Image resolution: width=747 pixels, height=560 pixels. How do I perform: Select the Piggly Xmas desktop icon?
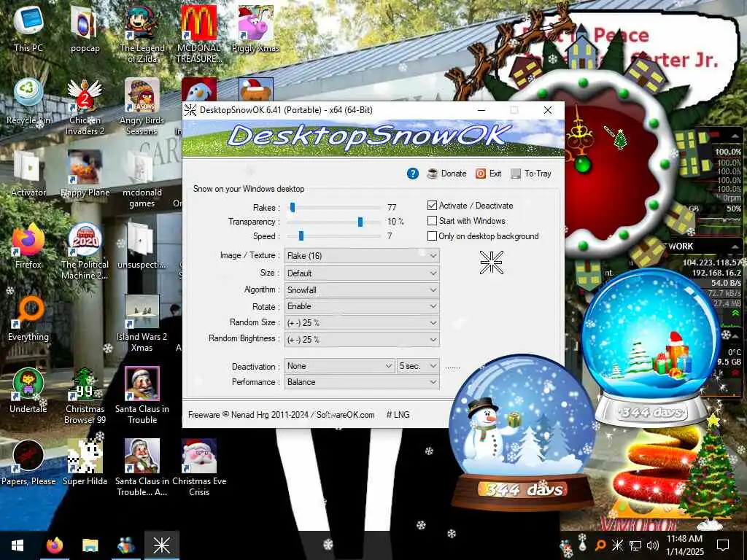[x=255, y=29]
